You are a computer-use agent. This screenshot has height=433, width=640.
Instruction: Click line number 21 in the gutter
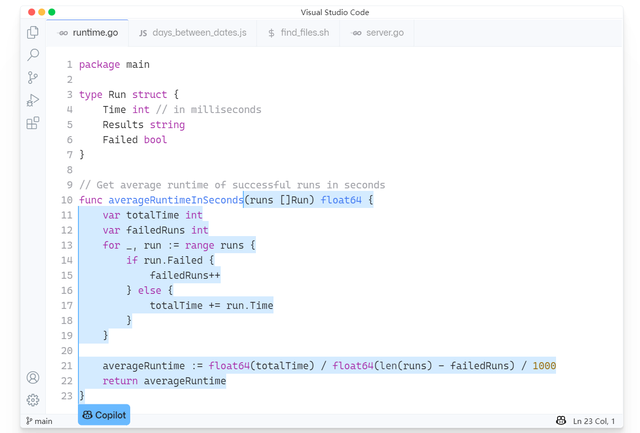[x=67, y=366]
